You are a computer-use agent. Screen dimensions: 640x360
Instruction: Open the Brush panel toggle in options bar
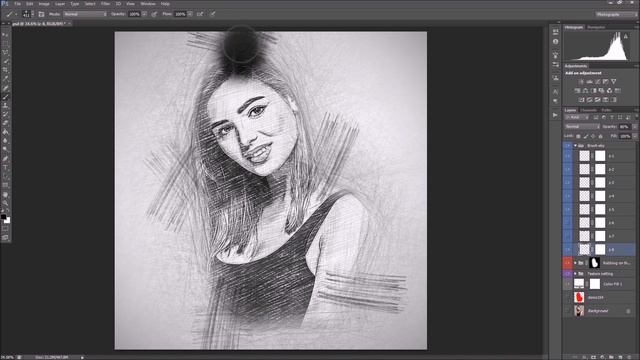point(41,14)
